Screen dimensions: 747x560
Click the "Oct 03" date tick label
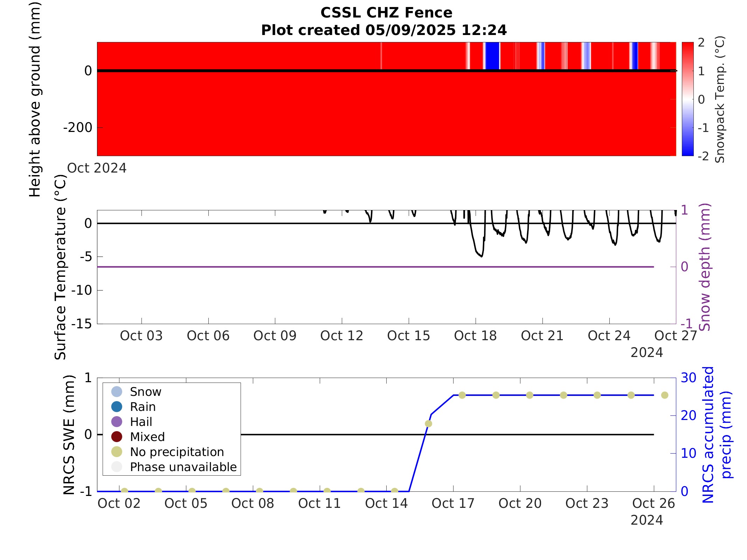(x=141, y=336)
